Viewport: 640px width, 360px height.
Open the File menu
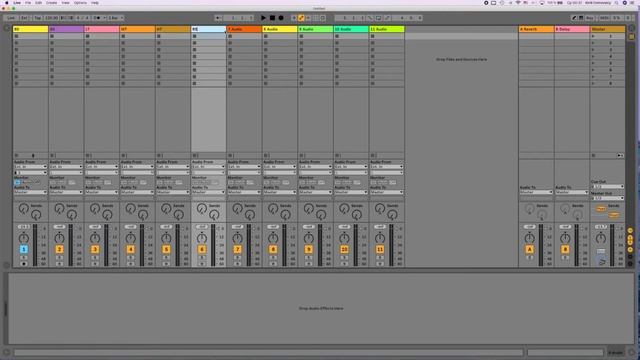click(28, 3)
